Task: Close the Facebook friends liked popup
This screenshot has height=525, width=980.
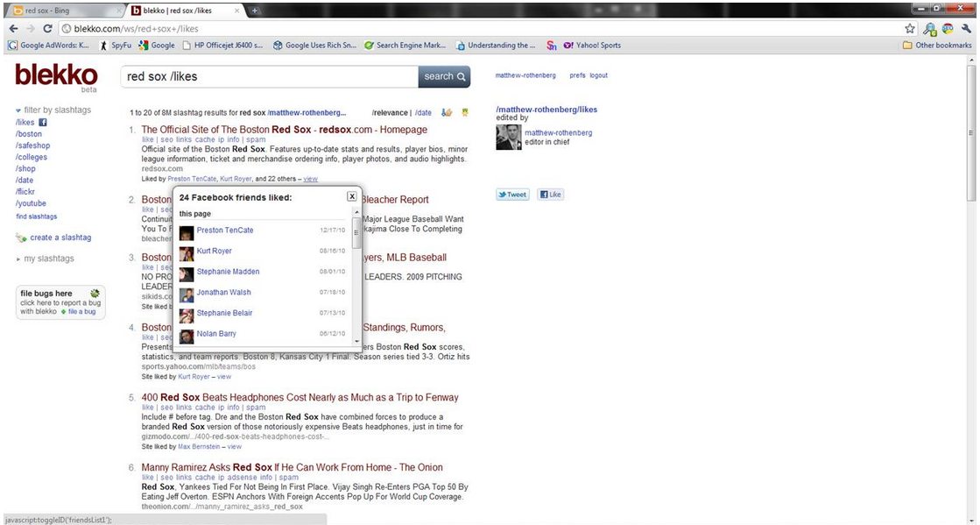Action: tap(352, 197)
